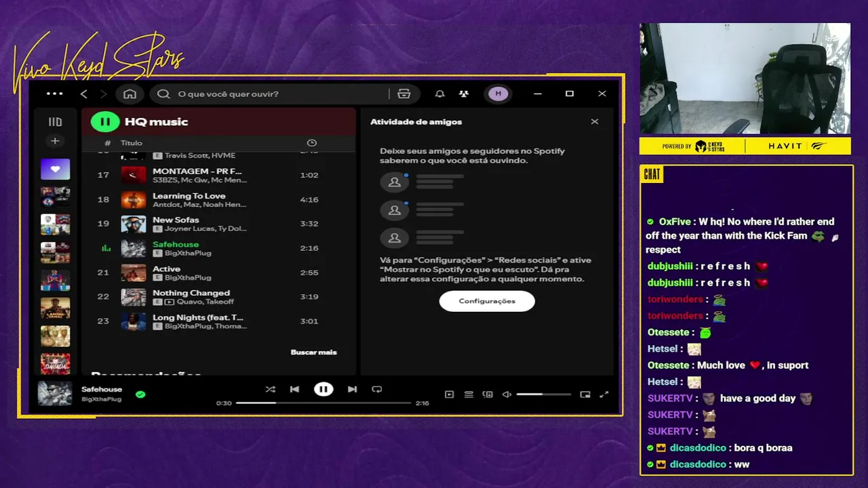Click 'Buscar mais' link
Image resolution: width=868 pixels, height=488 pixels.
tap(313, 352)
